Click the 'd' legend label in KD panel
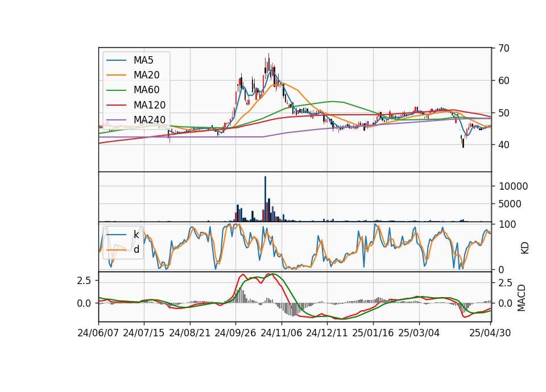The height and width of the screenshot is (392, 546). [x=136, y=249]
